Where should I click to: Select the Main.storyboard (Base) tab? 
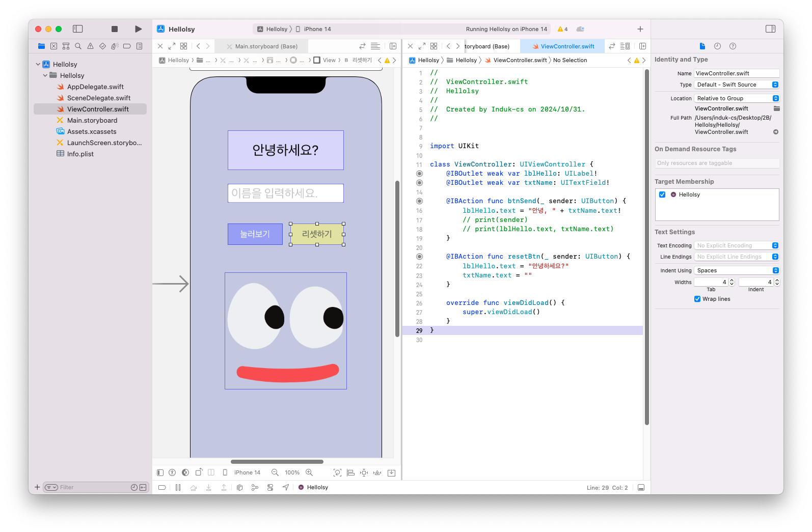point(262,46)
